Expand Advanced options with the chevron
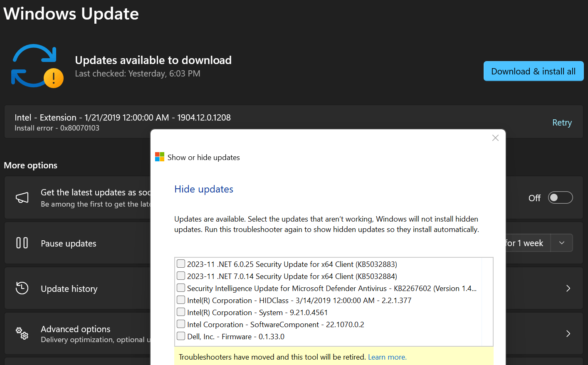The width and height of the screenshot is (588, 365). [x=568, y=333]
